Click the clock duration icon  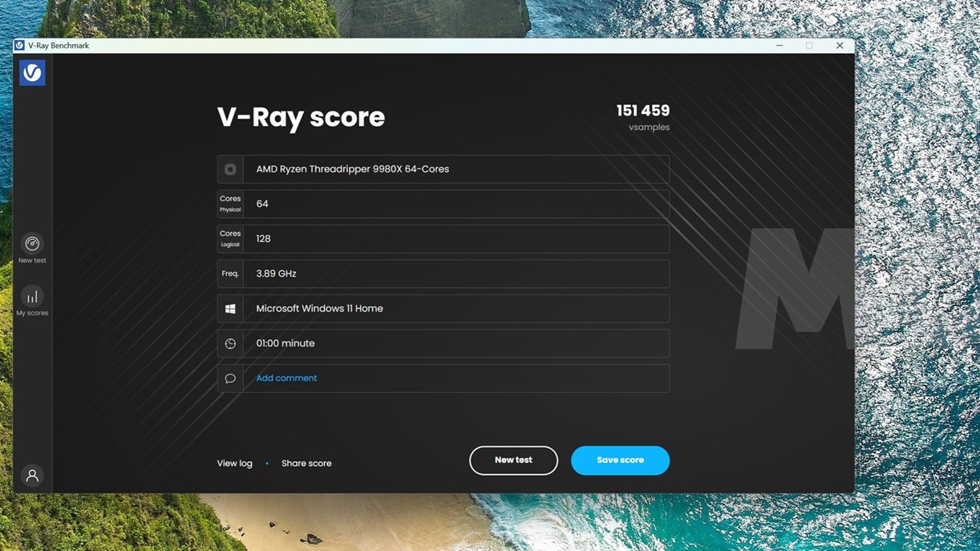(230, 343)
